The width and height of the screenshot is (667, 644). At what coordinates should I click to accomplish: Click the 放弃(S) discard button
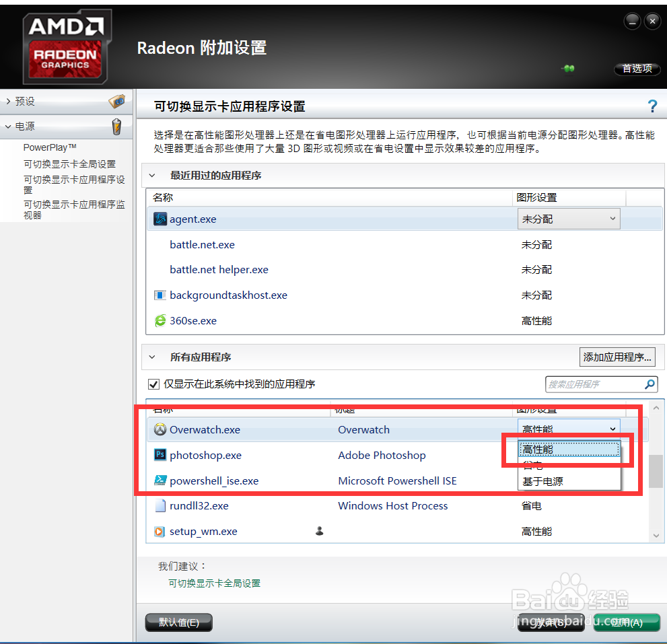[551, 622]
